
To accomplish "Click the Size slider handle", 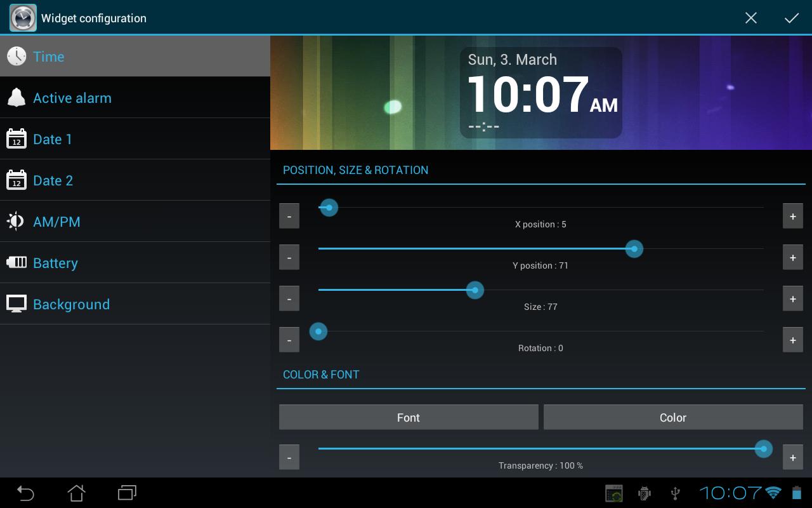I will tap(475, 290).
